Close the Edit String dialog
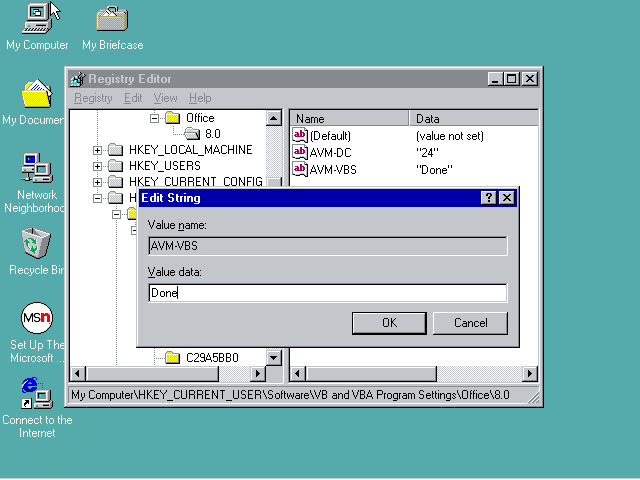This screenshot has width=640, height=480. (507, 198)
